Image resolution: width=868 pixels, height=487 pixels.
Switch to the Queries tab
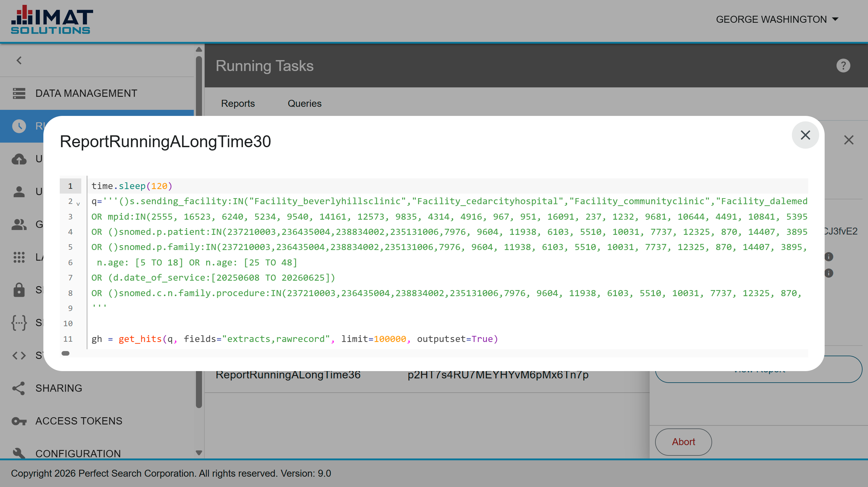click(x=304, y=103)
